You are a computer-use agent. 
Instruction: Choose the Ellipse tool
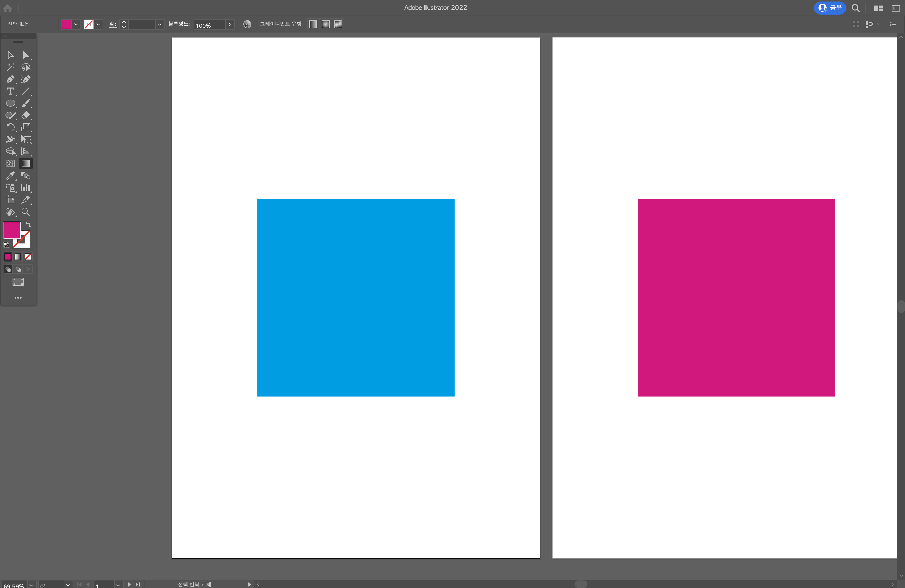click(x=10, y=103)
